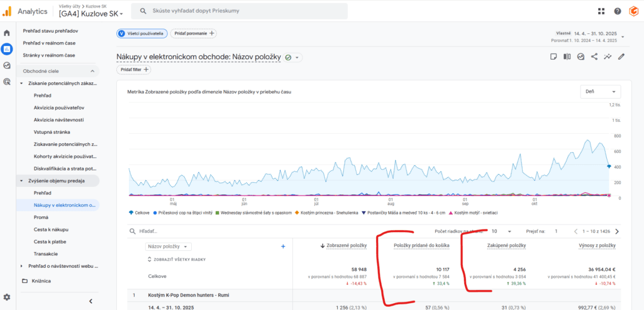Sort by Výnosy z položky column
Viewport: 644px width, 310px height.
point(596,245)
